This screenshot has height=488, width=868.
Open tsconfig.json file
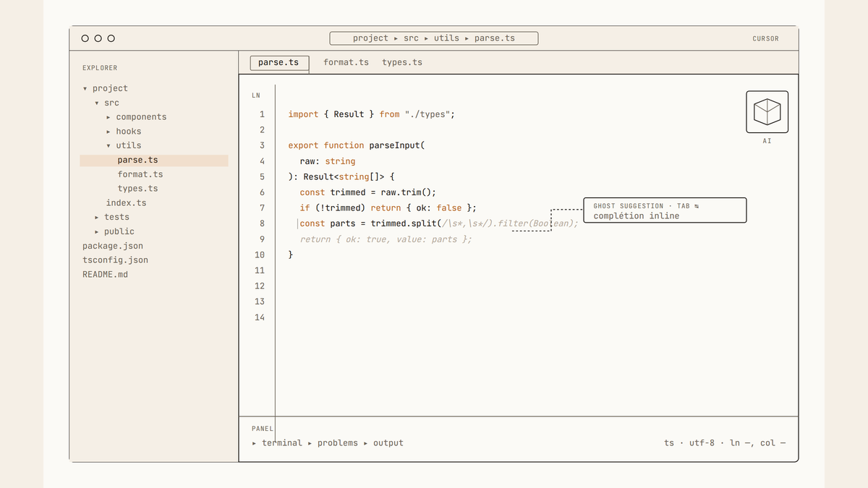pyautogui.click(x=115, y=260)
